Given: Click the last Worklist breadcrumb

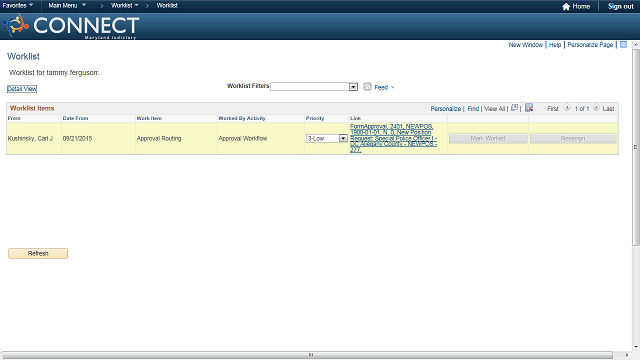Looking at the screenshot, I should click(167, 6).
